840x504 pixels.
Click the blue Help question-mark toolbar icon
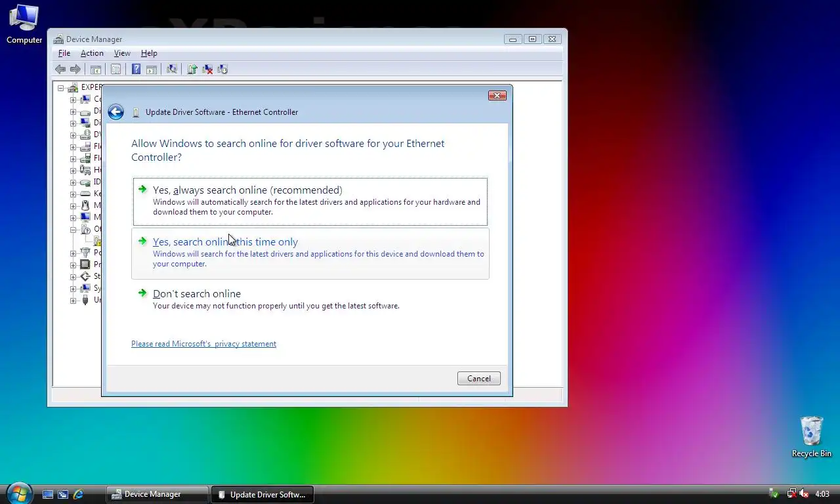tap(136, 69)
